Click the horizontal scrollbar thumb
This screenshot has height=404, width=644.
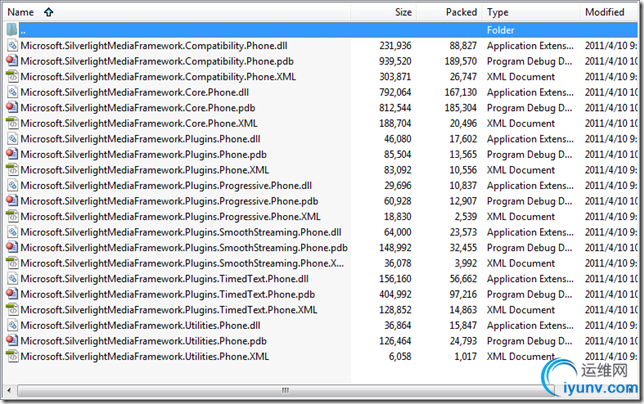pos(285,390)
